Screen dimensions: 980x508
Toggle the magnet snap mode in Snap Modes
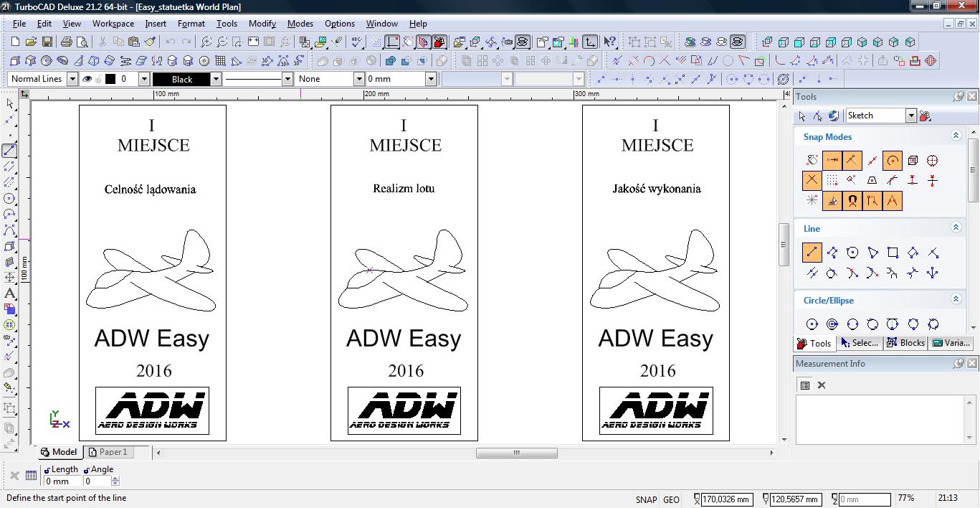pos(852,201)
